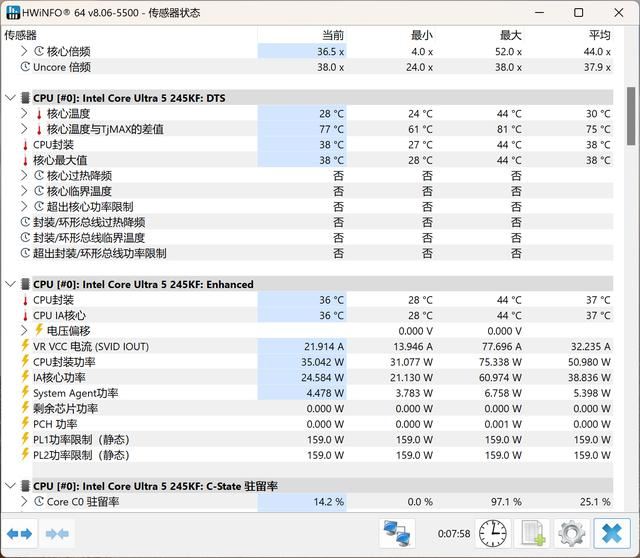The height and width of the screenshot is (558, 640).
Task: Click the thermometer icon of 核心最大值
Action: [x=25, y=160]
